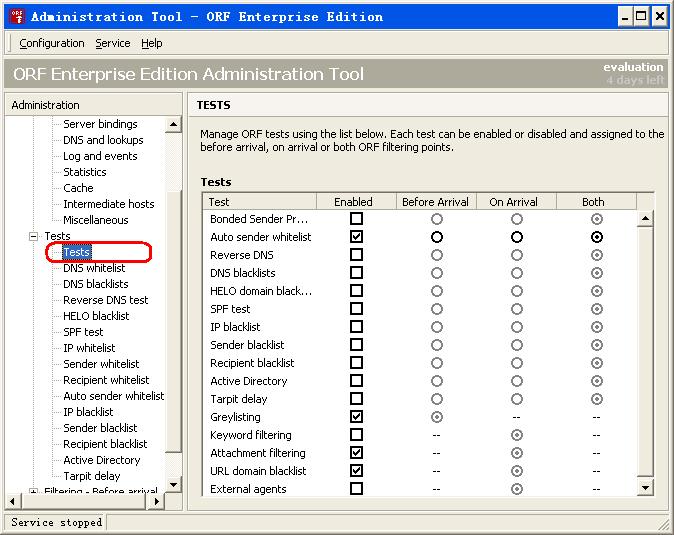The height and width of the screenshot is (535, 674).
Task: Select On Arrival for Auto sender whitelist
Action: tap(516, 237)
